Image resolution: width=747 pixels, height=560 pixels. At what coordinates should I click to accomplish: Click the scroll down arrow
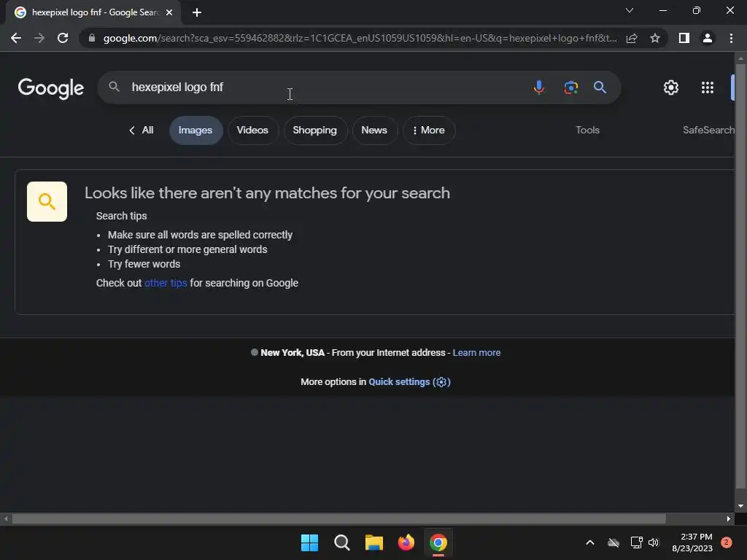(740, 506)
